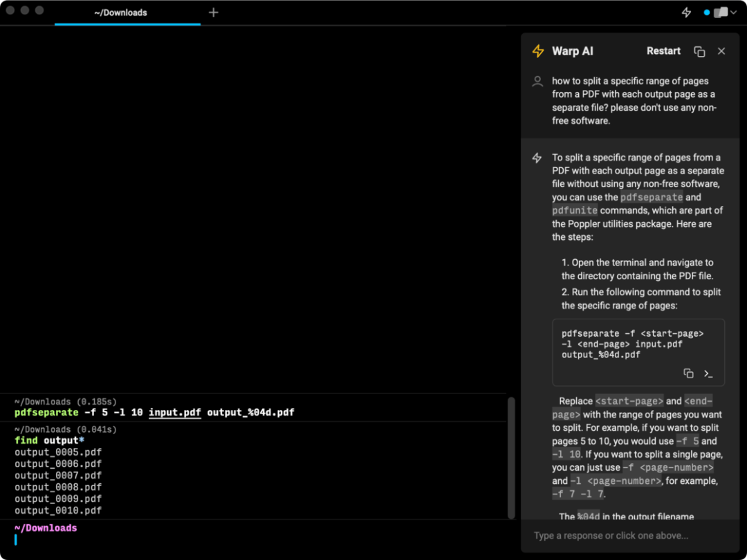Restart the Warp AI conversation
This screenshot has width=747, height=560.
pyautogui.click(x=663, y=51)
